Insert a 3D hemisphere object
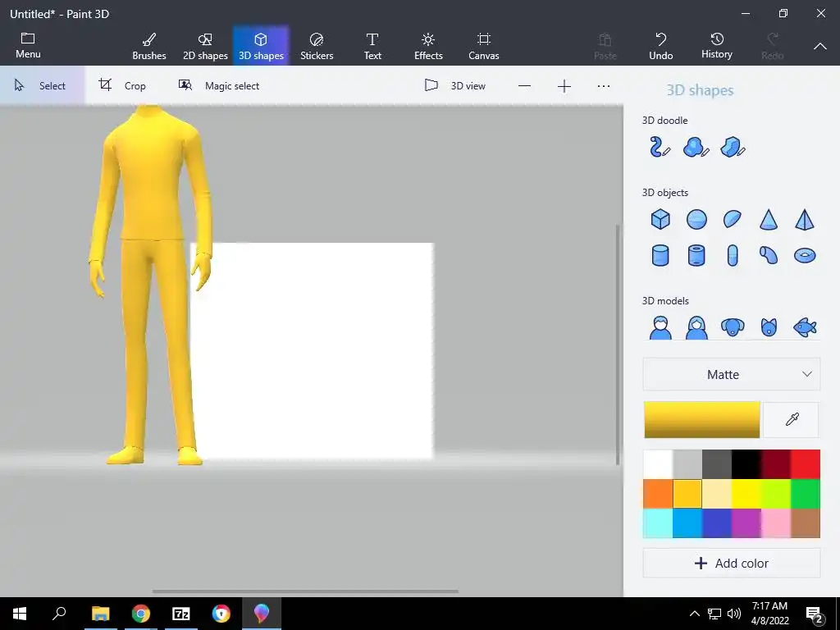Viewport: 840px width, 630px height. [733, 219]
